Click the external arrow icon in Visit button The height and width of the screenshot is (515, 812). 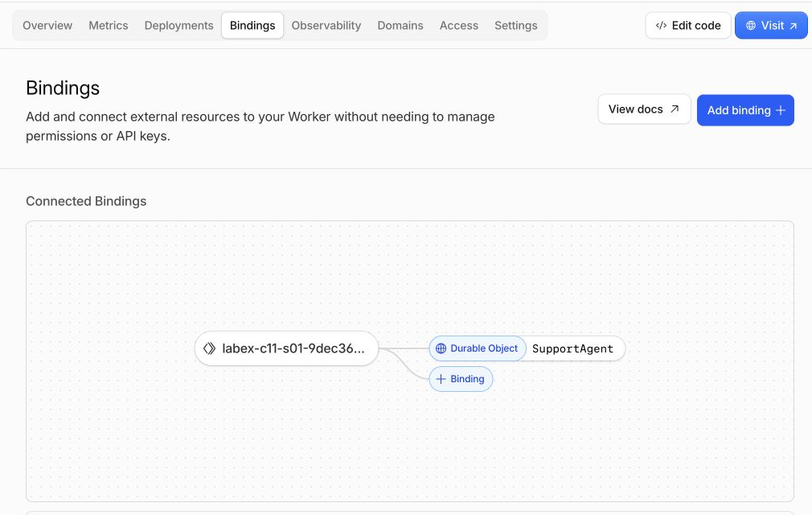tap(793, 26)
